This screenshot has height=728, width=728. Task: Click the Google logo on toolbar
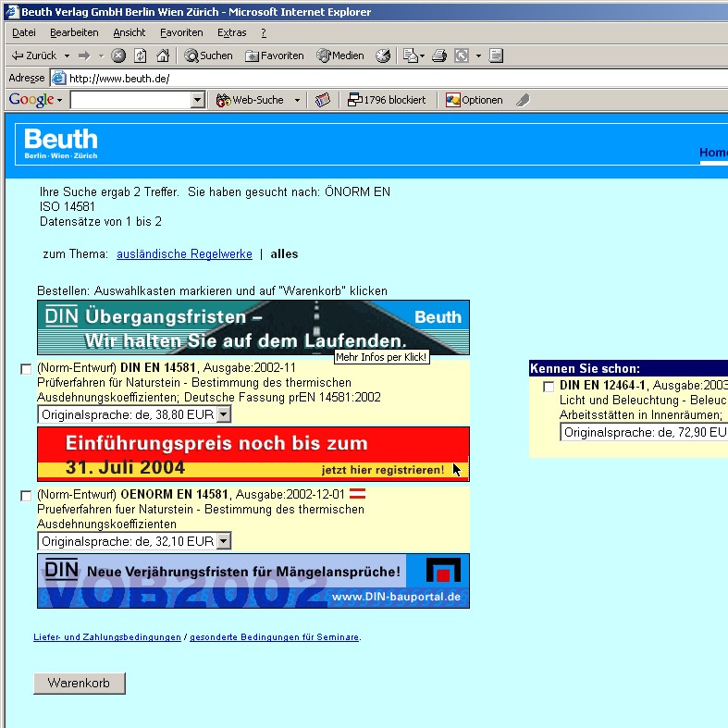tap(31, 99)
